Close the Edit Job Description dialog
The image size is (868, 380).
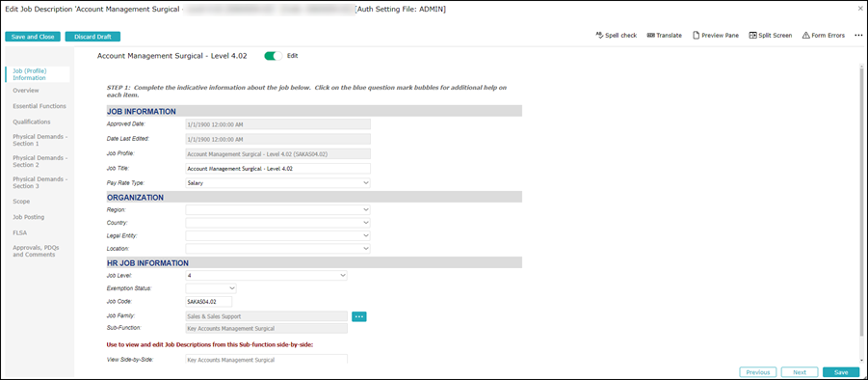859,9
